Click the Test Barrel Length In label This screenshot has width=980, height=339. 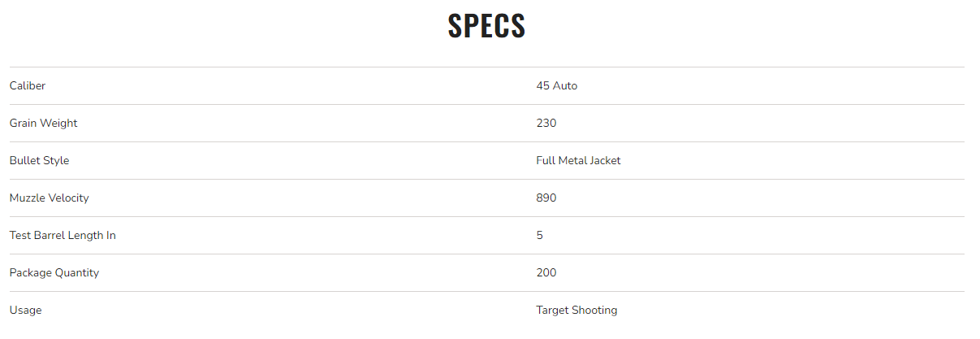click(63, 235)
